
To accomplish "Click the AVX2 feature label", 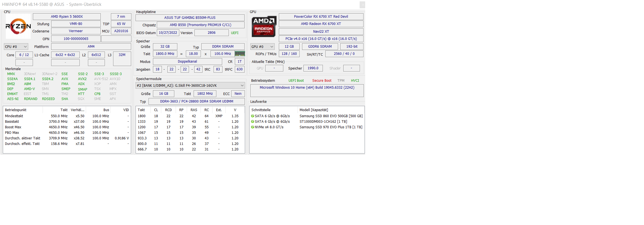I will tap(82, 79).
